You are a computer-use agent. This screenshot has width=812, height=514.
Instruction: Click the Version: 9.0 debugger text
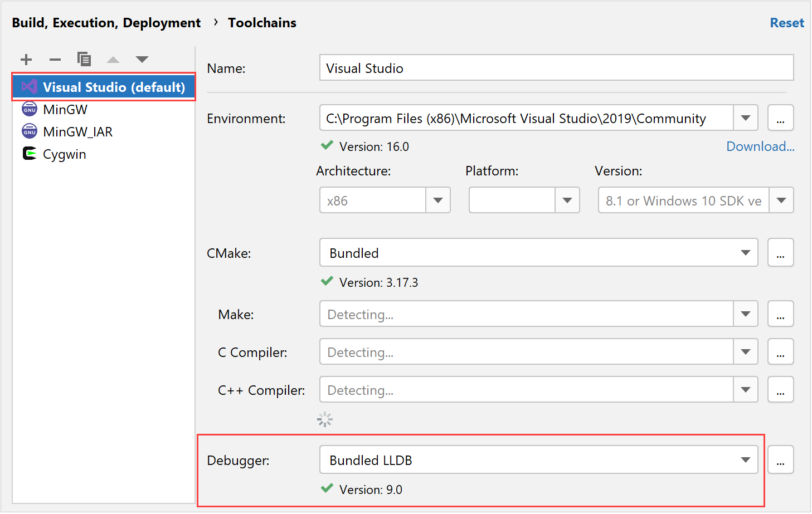[371, 489]
